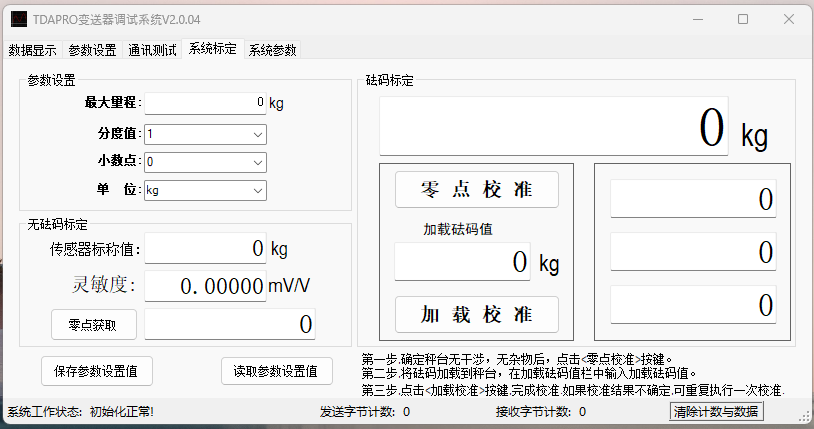Click the 零点获取 button
The height and width of the screenshot is (429, 814).
(94, 325)
